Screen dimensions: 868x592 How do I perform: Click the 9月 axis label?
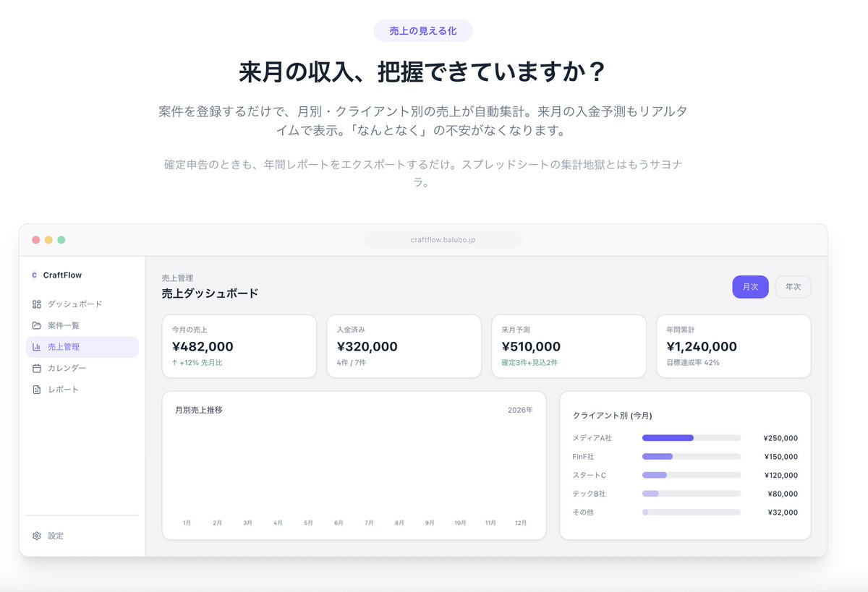(x=430, y=523)
